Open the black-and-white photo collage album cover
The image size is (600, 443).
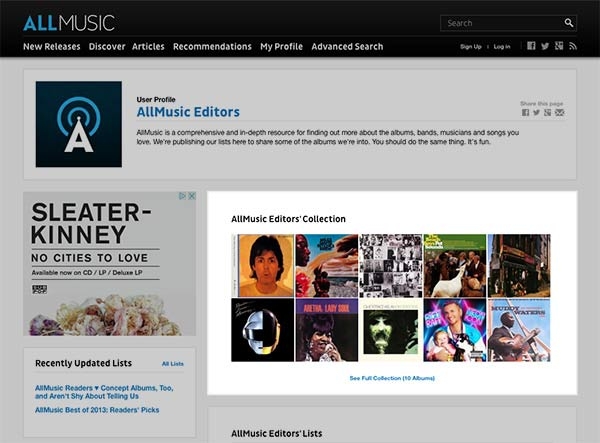391,265
